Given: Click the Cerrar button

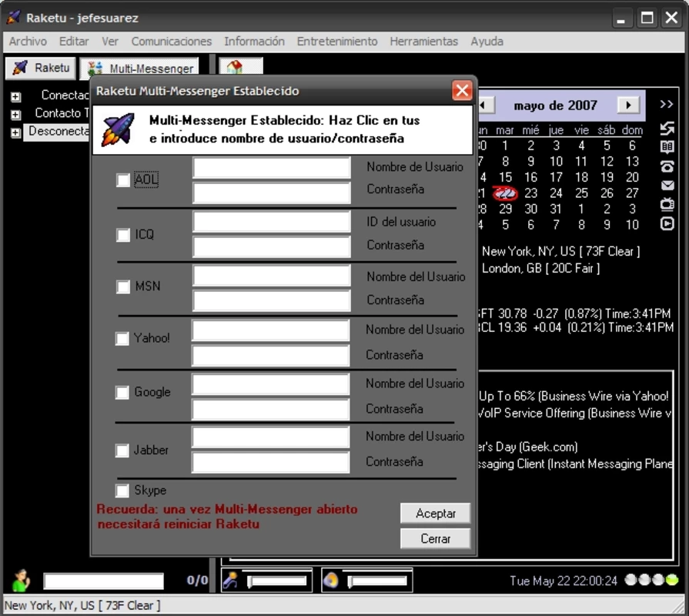Looking at the screenshot, I should [436, 539].
